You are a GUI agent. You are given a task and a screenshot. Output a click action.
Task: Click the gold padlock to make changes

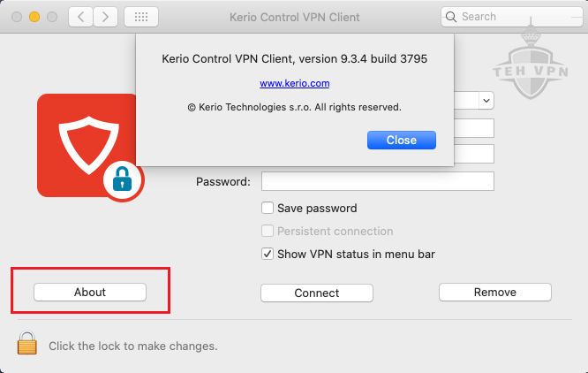pos(27,343)
